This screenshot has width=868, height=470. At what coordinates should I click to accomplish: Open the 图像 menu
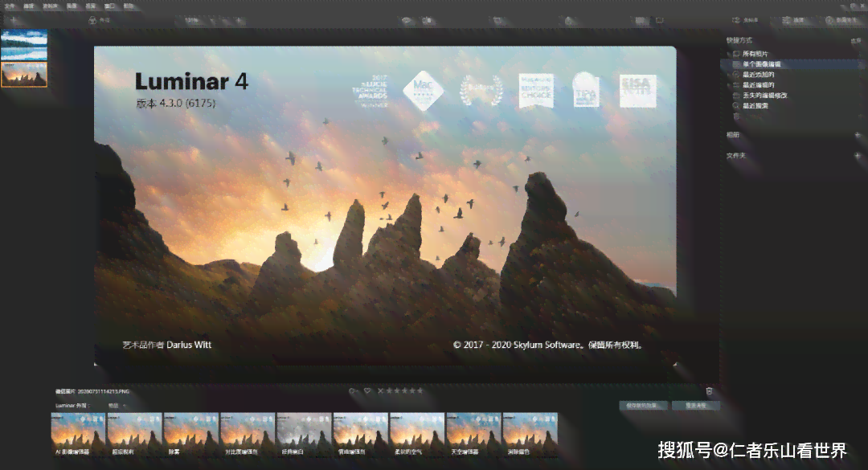pyautogui.click(x=72, y=6)
